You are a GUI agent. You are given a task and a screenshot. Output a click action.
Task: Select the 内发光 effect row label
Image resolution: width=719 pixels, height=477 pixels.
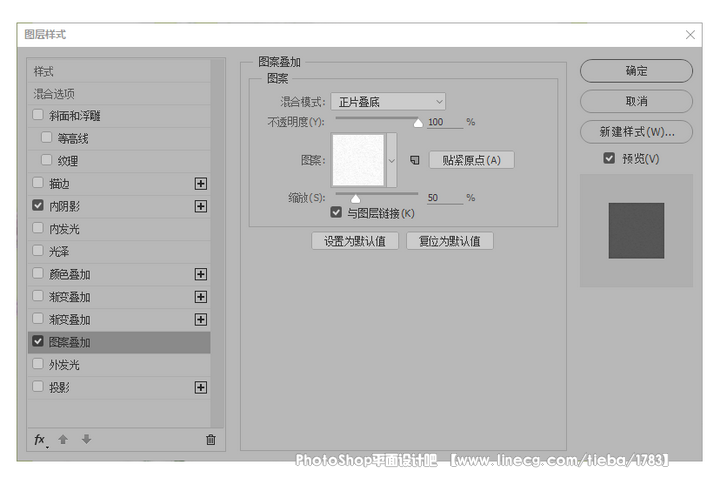click(x=64, y=229)
